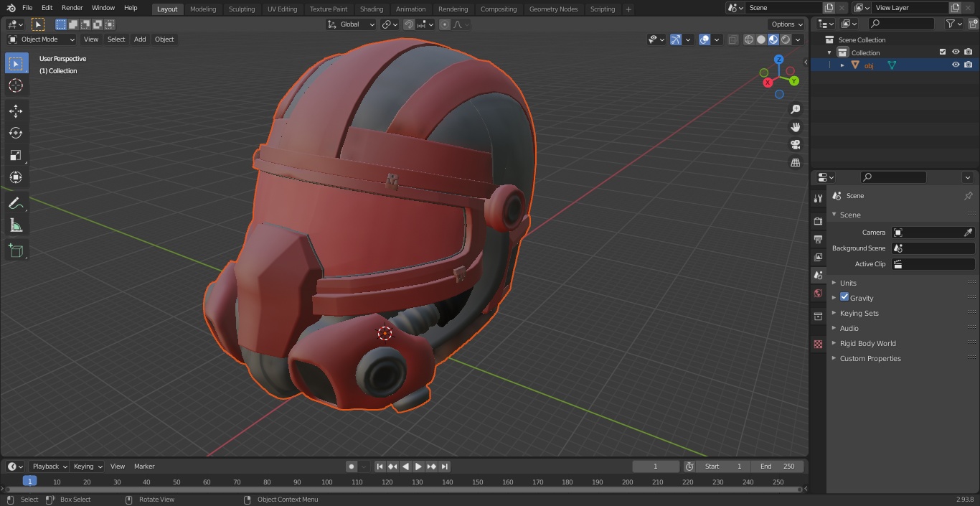Select the Cursor tool in the toolbar
This screenshot has width=980, height=506.
tap(16, 85)
